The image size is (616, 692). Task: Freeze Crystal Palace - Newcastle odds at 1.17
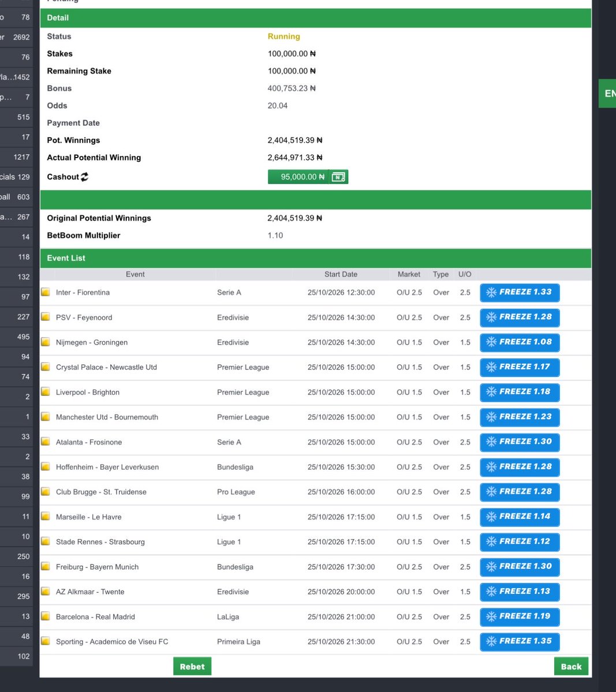[520, 367]
